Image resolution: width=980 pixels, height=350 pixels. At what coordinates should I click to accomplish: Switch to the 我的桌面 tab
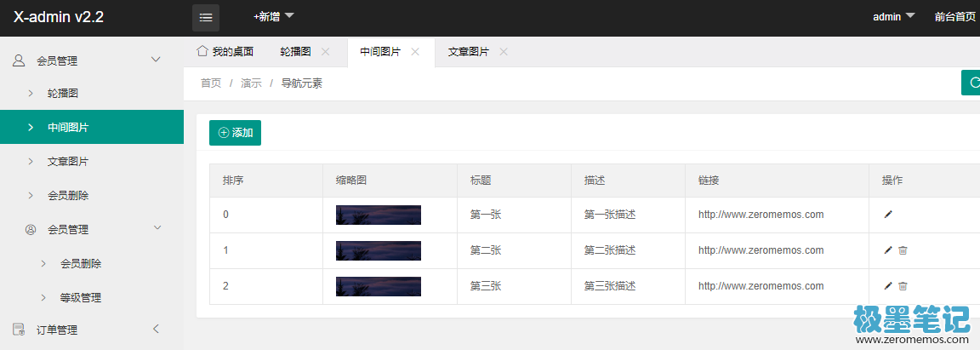tap(225, 52)
